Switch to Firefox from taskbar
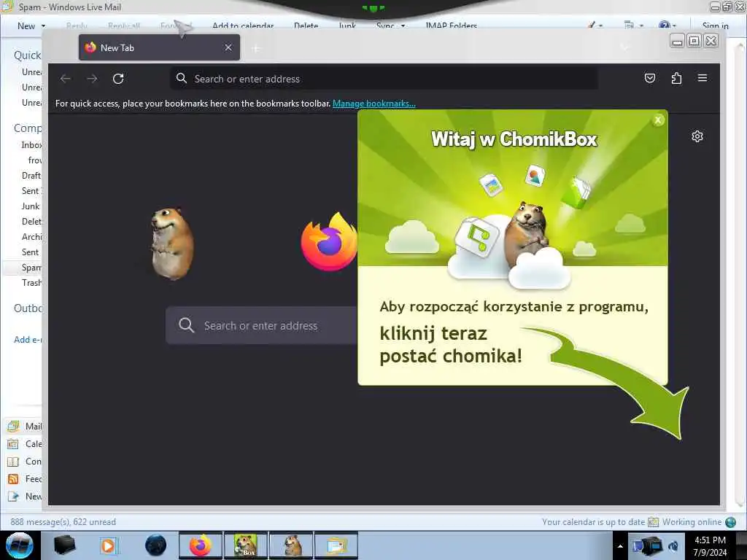This screenshot has height=560, width=747. click(201, 545)
